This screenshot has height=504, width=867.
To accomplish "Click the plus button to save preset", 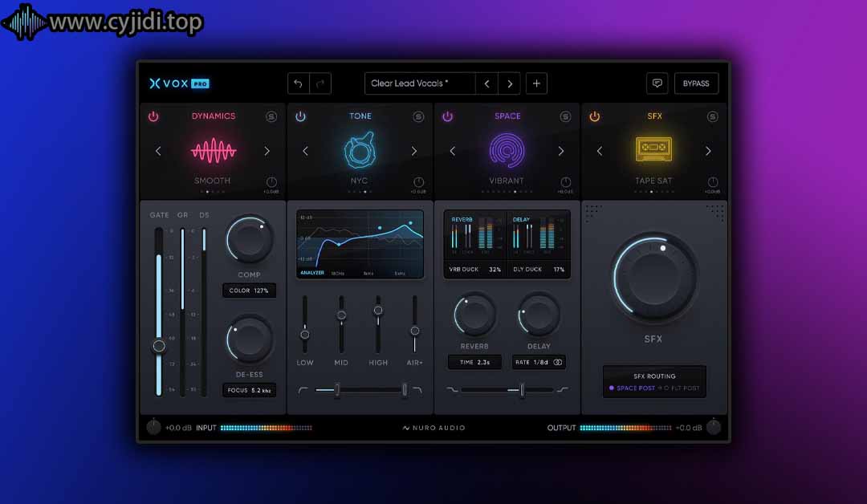I will click(x=536, y=83).
